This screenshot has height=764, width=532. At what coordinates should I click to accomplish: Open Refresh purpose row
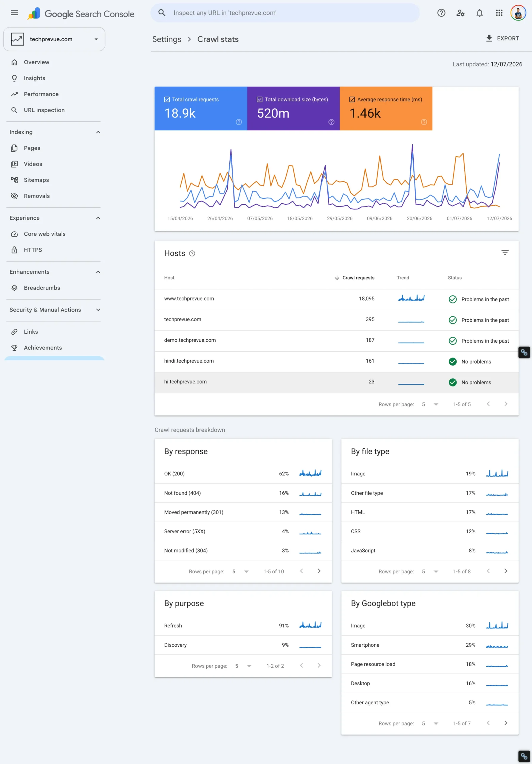[243, 626]
